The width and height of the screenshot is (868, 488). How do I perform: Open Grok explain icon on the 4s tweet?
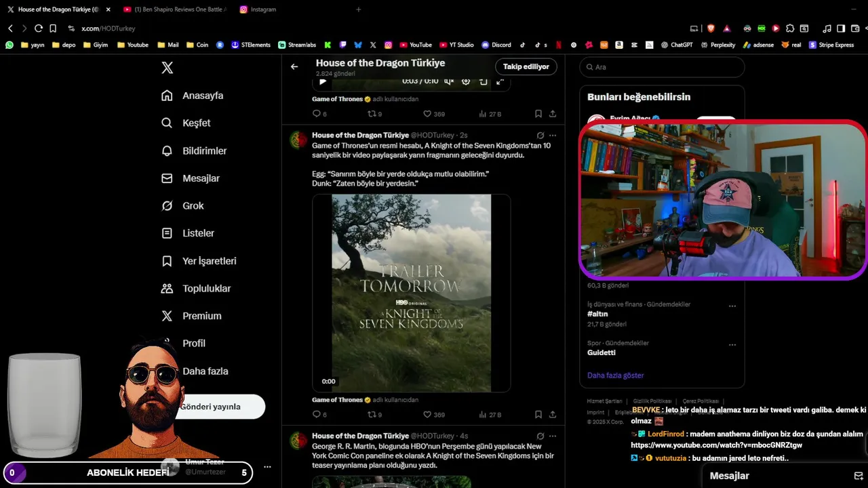click(x=540, y=436)
